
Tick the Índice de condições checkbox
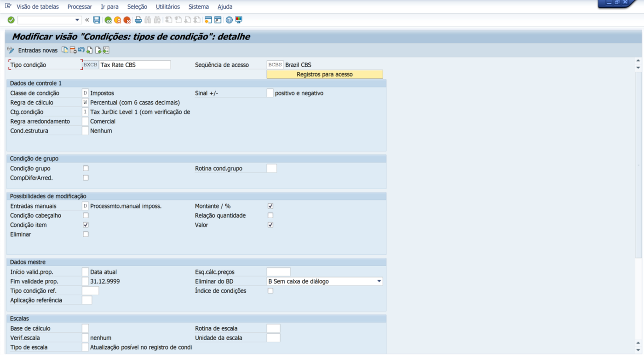pos(270,291)
